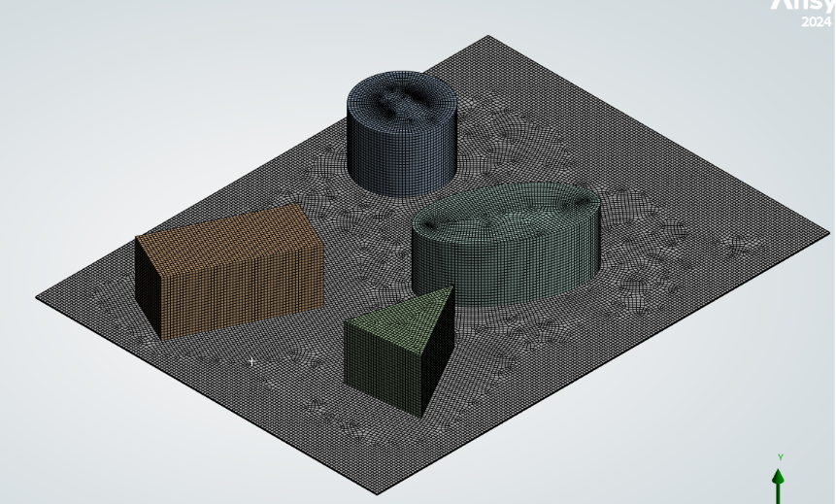
Task: Click the rightmost corner of the meshed plate
Action: (x=828, y=233)
